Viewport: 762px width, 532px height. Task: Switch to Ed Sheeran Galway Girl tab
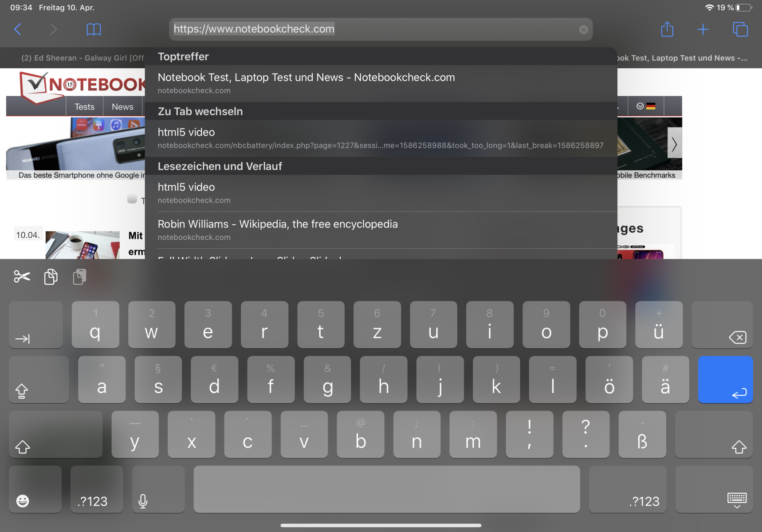point(82,58)
